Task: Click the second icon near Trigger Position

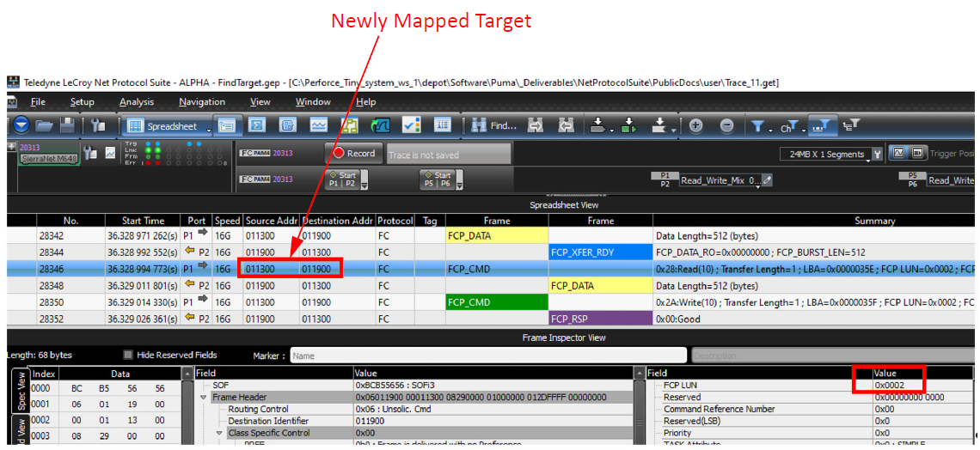Action: [916, 152]
